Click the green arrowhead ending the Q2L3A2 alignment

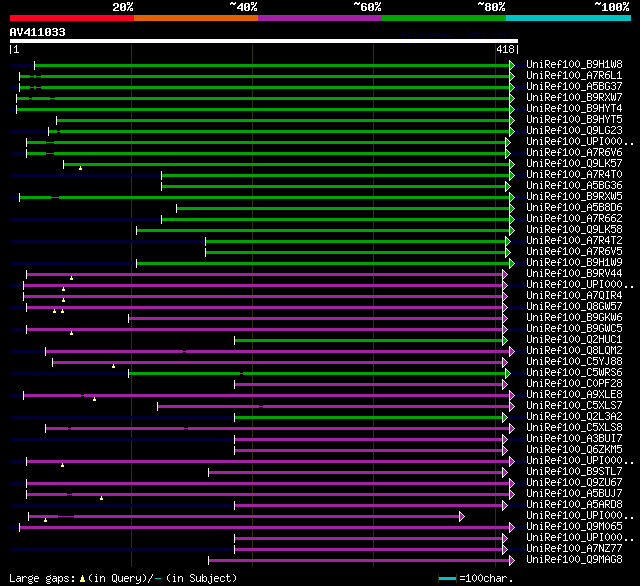coord(505,417)
